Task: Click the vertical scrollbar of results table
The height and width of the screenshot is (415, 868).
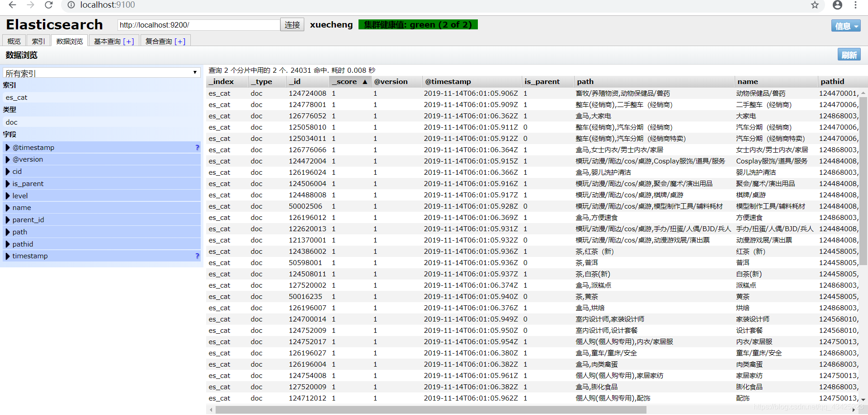Action: point(863,181)
